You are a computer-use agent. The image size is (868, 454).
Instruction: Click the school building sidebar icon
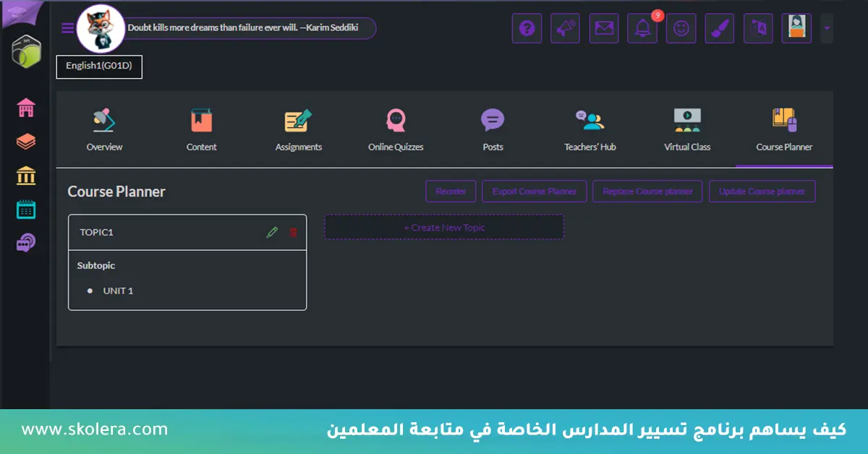tap(26, 176)
